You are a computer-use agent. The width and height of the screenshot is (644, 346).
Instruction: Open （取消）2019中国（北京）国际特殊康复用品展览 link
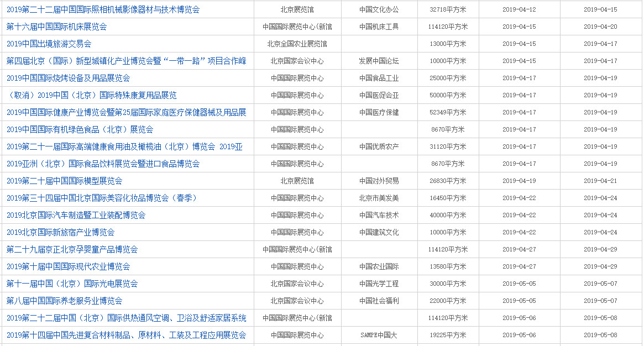[x=92, y=95]
